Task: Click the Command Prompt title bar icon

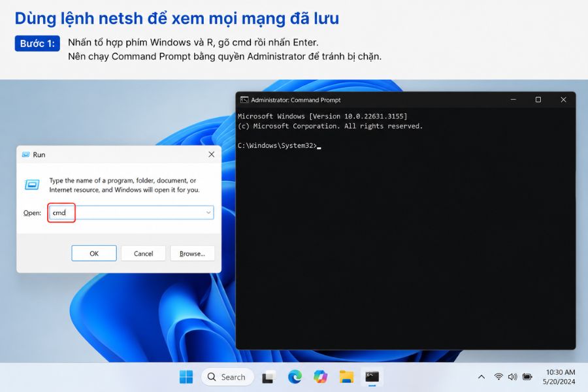Action: 244,100
